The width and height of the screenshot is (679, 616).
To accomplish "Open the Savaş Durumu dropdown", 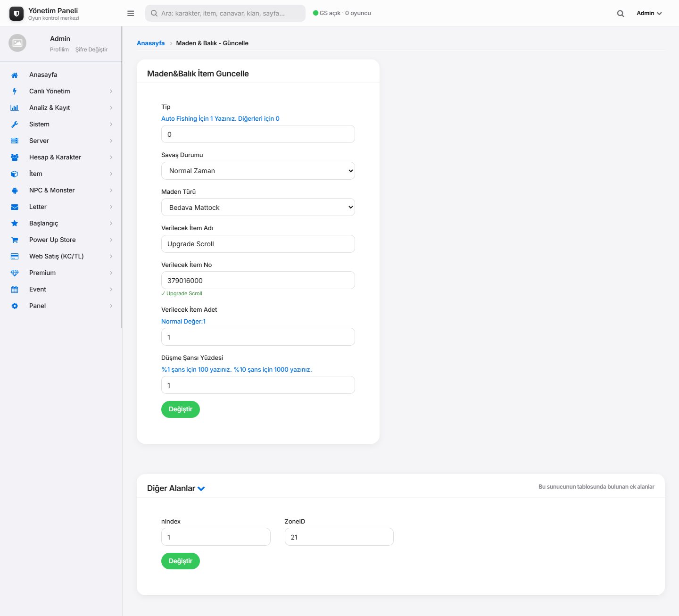I will [x=258, y=171].
